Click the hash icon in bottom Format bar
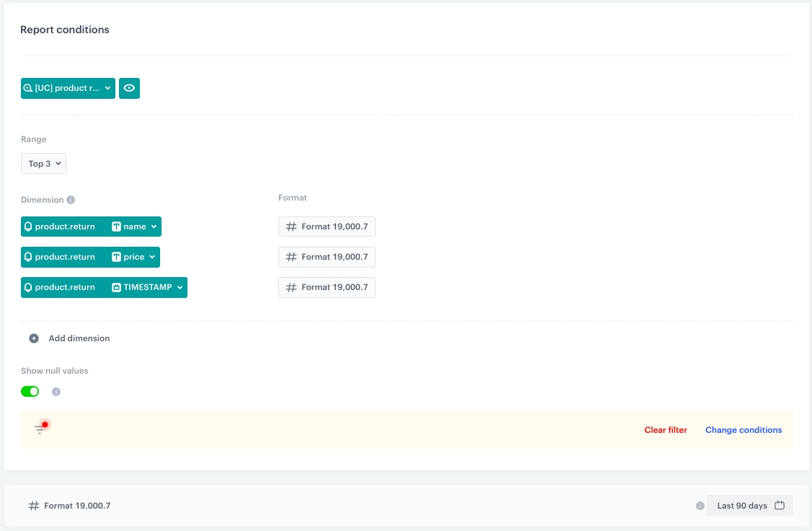This screenshot has height=531, width=812. [x=33, y=506]
